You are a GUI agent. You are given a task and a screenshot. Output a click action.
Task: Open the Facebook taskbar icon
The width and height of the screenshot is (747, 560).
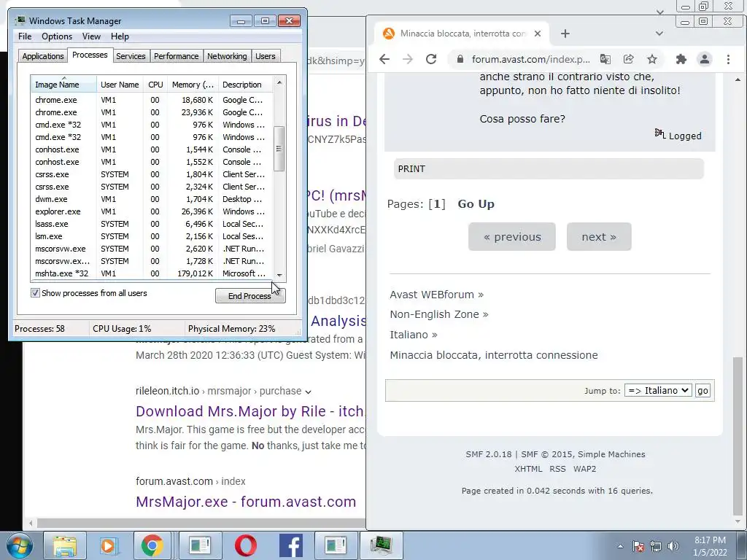pyautogui.click(x=290, y=545)
